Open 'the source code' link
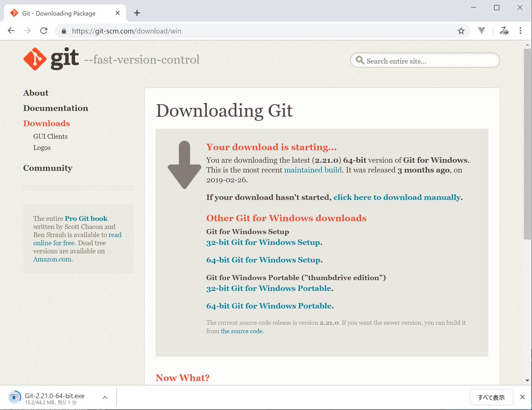 242,331
